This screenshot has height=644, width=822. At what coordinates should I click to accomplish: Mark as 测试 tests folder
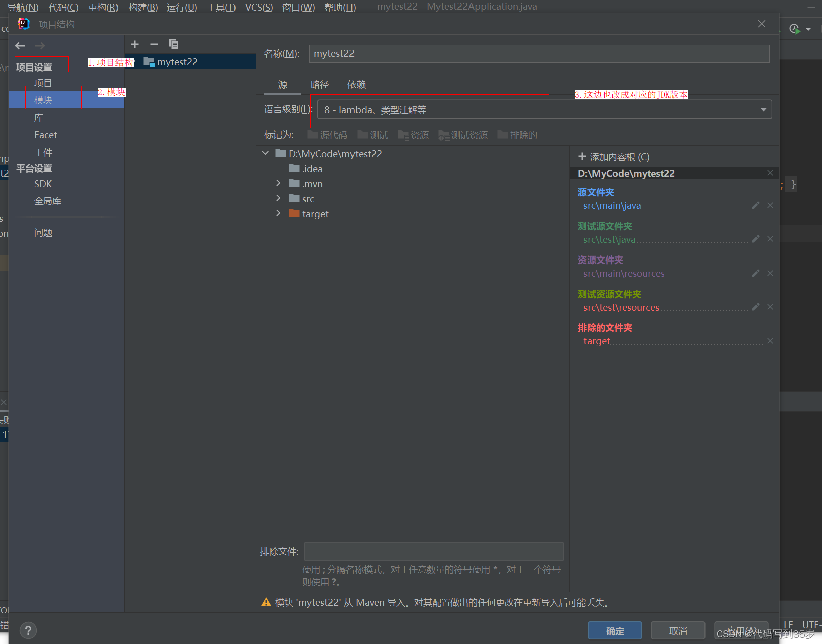coord(373,135)
